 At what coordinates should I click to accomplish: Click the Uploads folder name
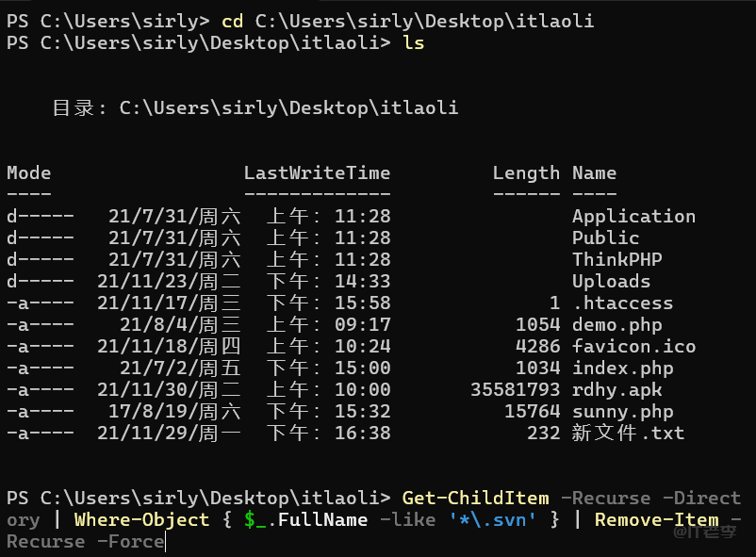[611, 282]
